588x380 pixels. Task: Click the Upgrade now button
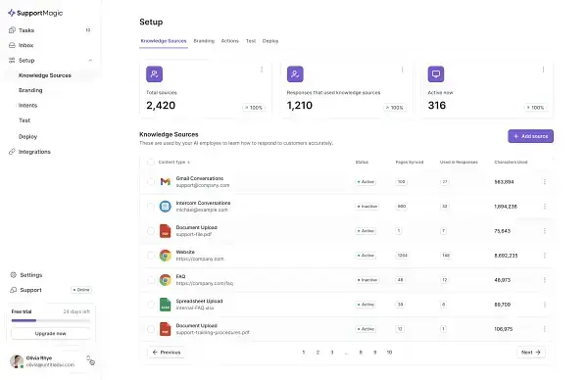pyautogui.click(x=51, y=333)
